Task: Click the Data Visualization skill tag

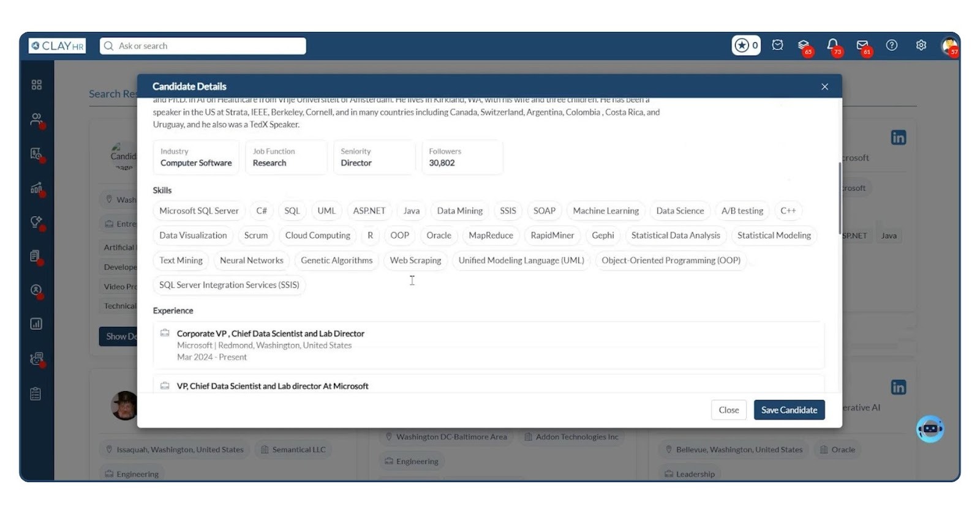Action: [193, 236]
